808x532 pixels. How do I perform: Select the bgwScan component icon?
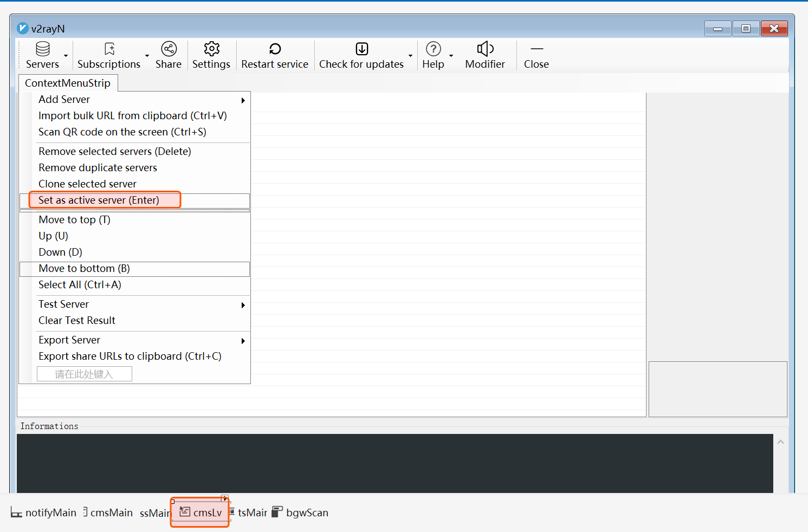point(277,512)
